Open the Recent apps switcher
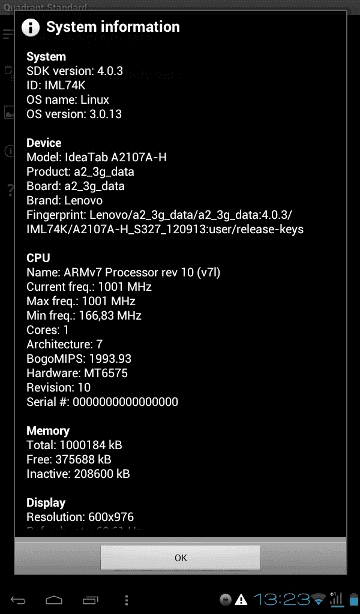Image resolution: width=360 pixels, height=614 pixels. (90, 600)
